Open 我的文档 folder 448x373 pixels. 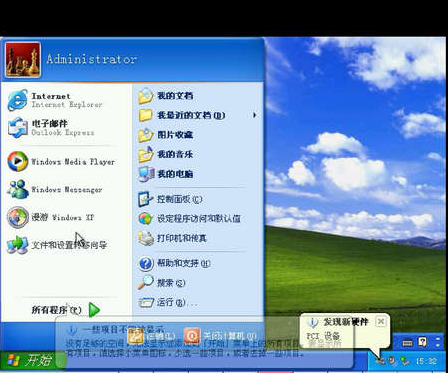198,96
